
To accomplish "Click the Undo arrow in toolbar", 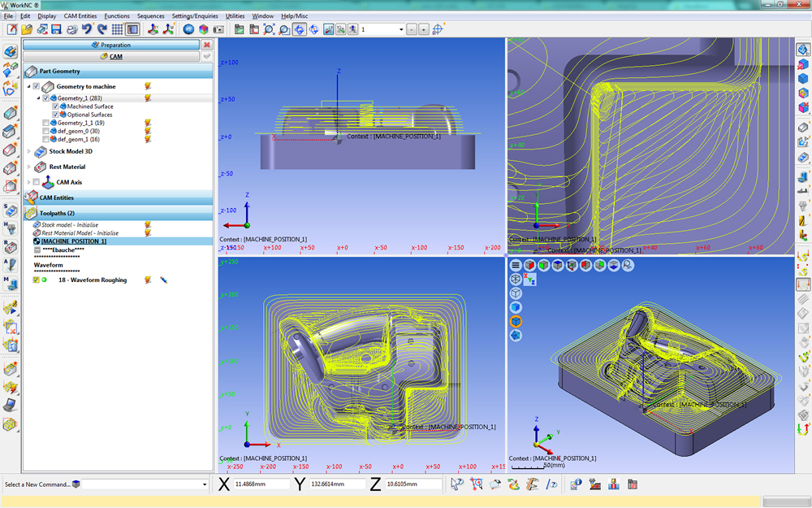I will pos(87,29).
